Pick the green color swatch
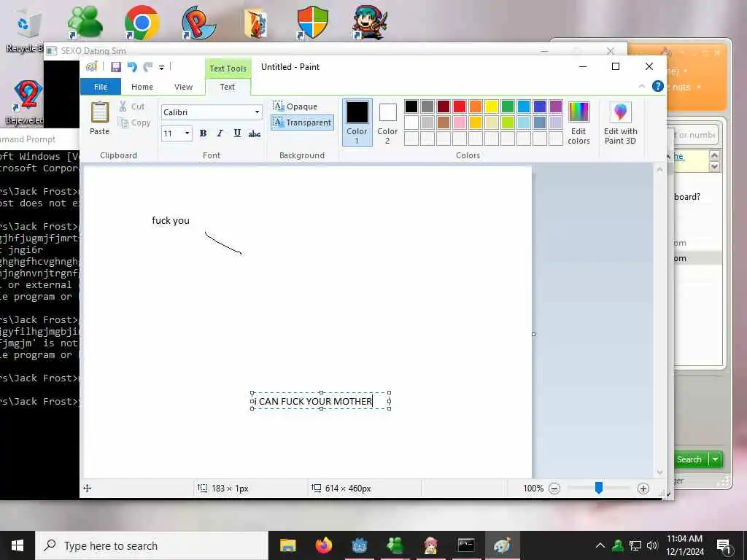Screen dimensions: 747x560 [508, 106]
